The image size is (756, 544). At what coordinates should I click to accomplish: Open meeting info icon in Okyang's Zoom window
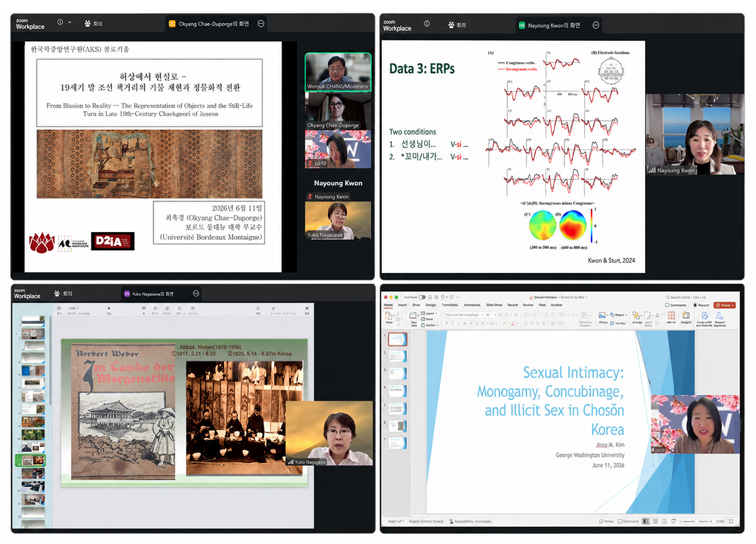click(60, 22)
